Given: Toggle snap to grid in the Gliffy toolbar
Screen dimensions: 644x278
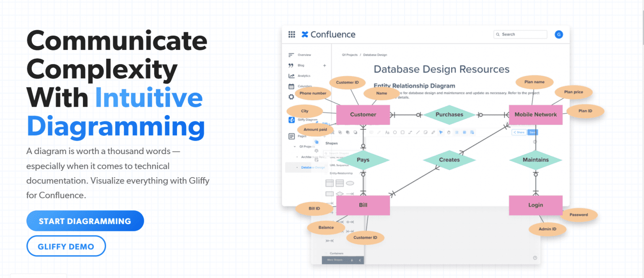Looking at the screenshot, I should (x=457, y=132).
